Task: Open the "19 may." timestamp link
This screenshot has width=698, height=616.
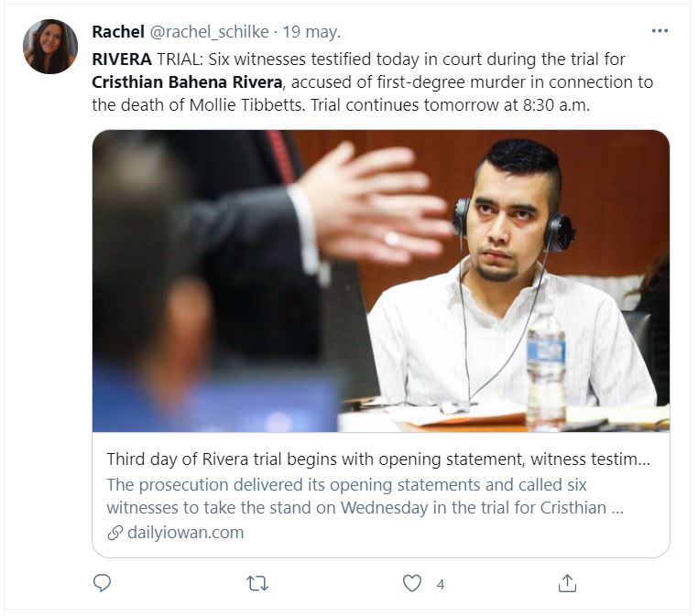Action: 311,32
